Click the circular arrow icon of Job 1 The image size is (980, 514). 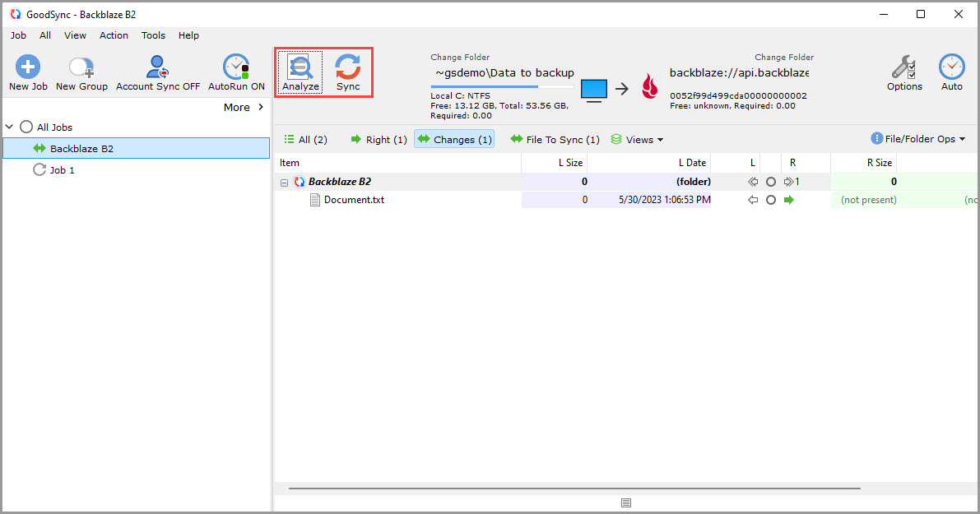point(39,169)
